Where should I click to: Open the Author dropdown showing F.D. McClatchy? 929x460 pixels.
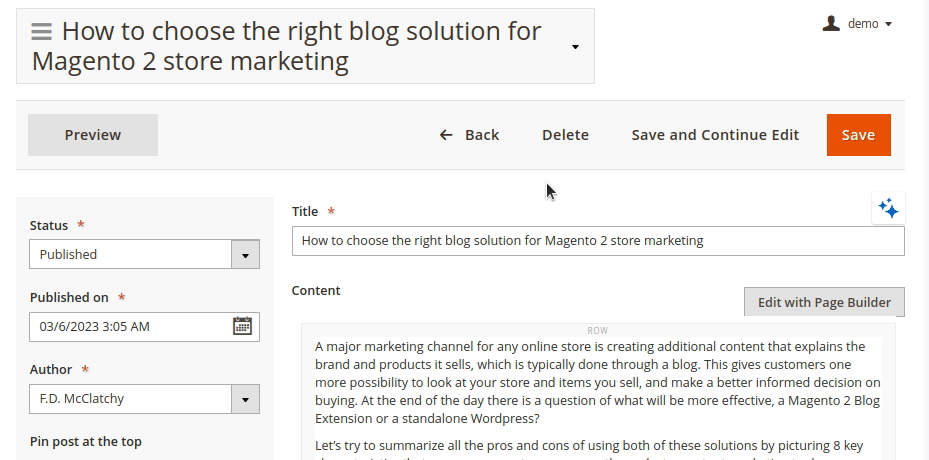point(144,399)
